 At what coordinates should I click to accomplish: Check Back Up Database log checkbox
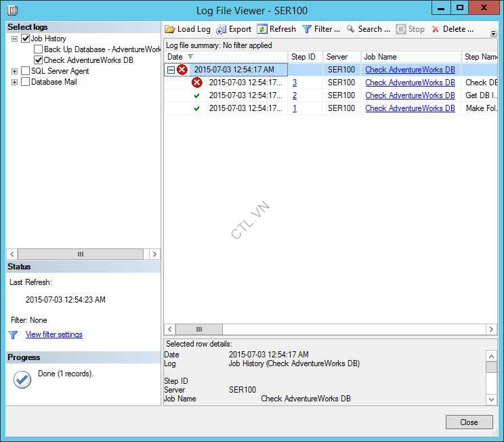tap(38, 49)
